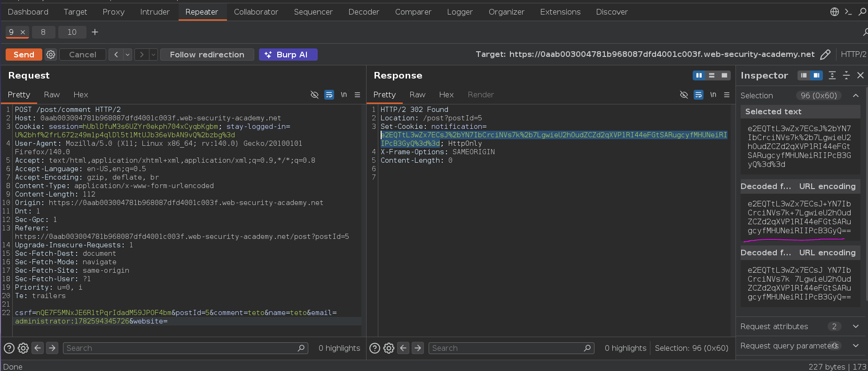Open the Intruder tab
Viewport: 868px width, 371px height.
point(155,12)
